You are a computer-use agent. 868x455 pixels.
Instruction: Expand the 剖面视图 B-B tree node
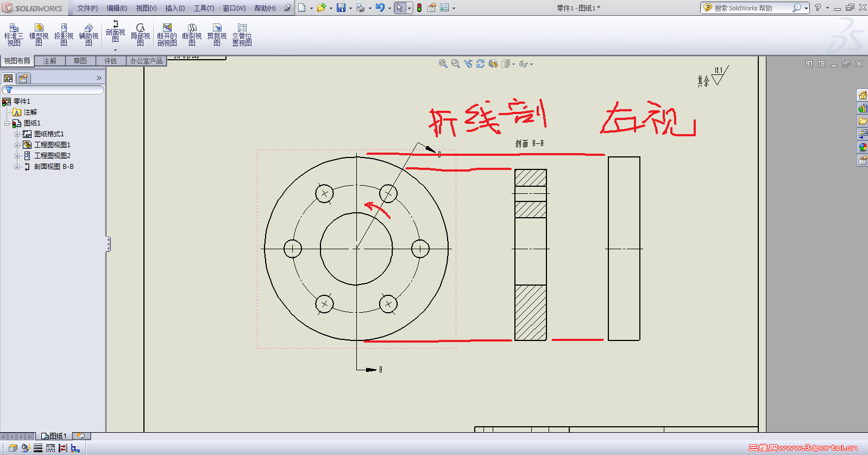[x=17, y=167]
